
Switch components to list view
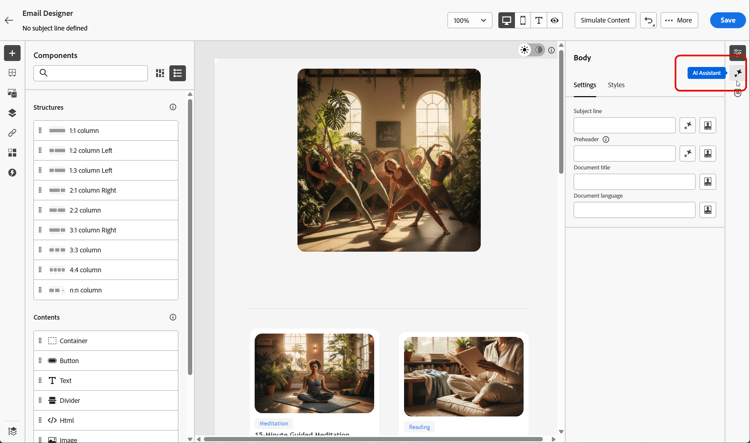pyautogui.click(x=177, y=73)
